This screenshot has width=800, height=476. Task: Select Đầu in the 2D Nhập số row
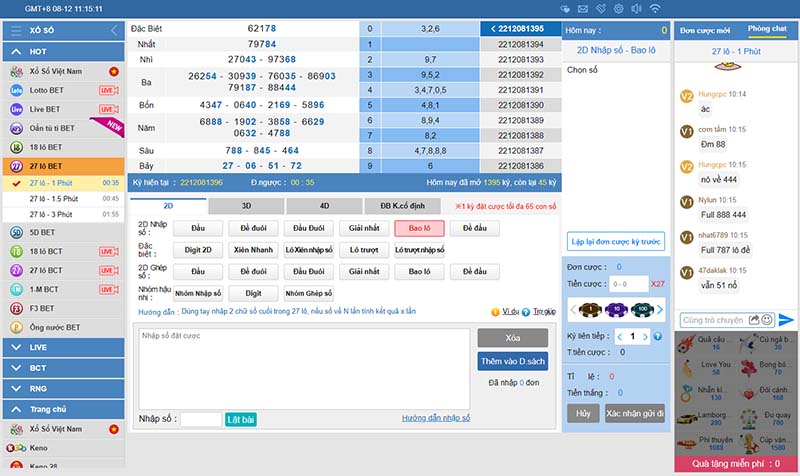coord(198,228)
